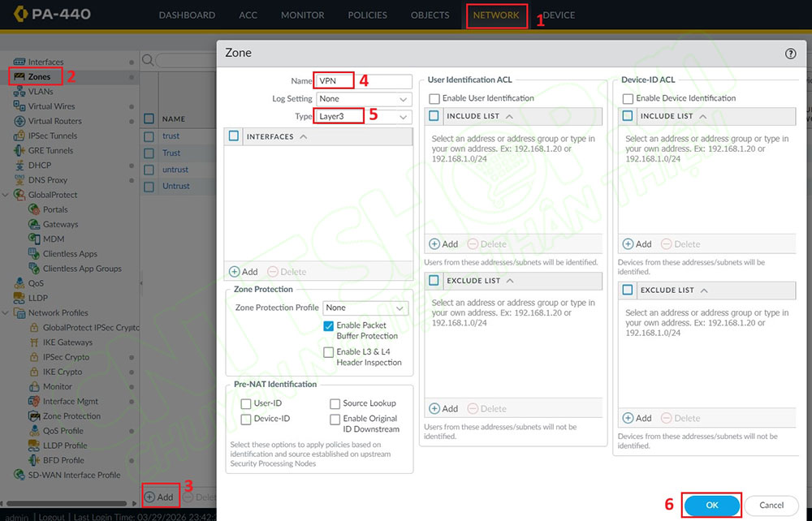Click the Monitor profile icon
Viewport: 812px width, 521px height.
(34, 386)
